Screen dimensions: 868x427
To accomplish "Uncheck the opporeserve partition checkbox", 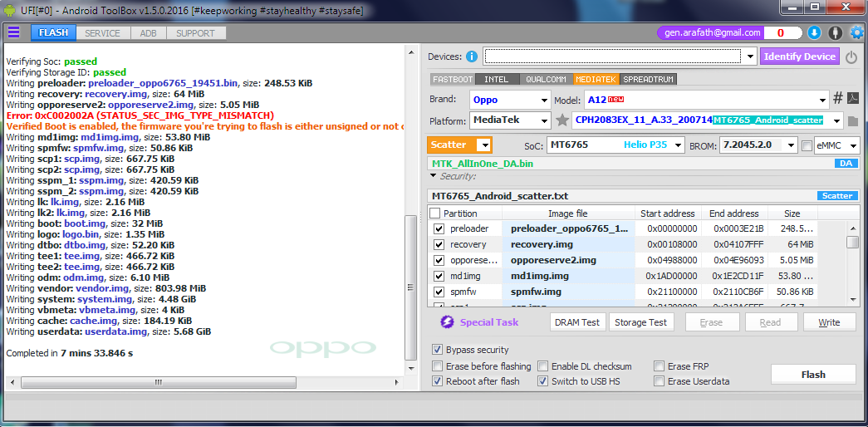I will pos(439,260).
